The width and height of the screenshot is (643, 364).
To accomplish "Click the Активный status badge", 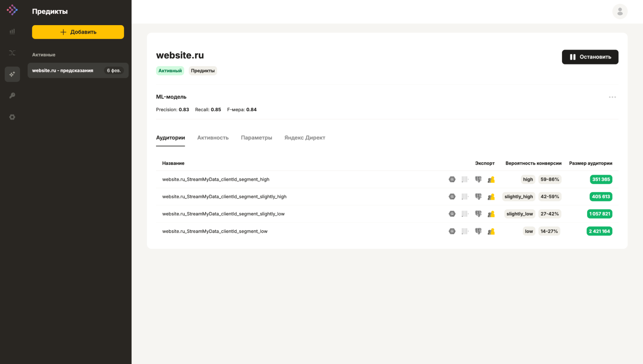I will tap(170, 71).
